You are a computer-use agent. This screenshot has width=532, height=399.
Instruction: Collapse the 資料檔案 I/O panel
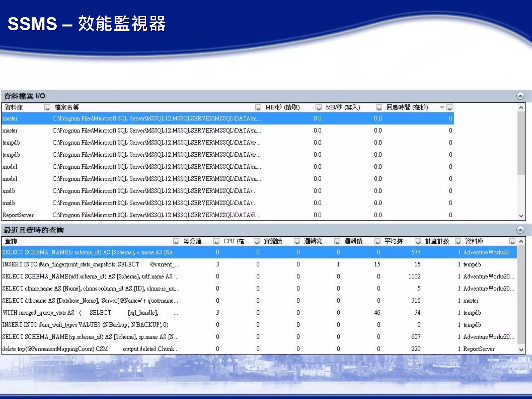coord(520,96)
